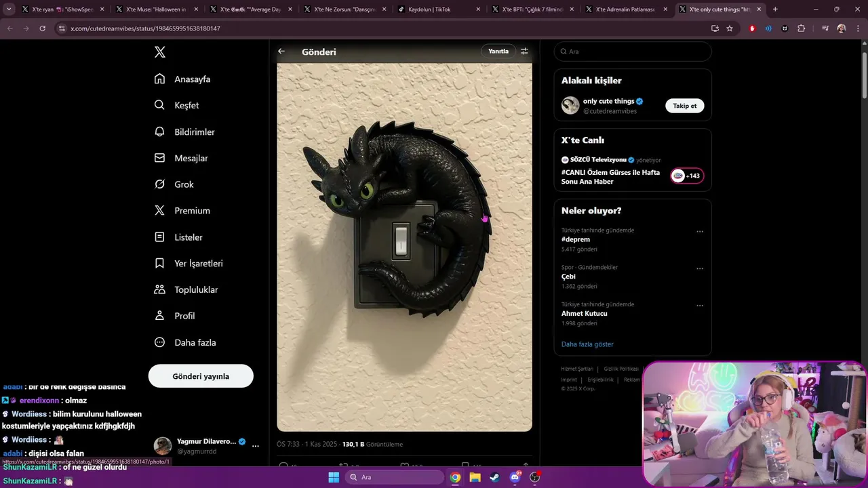Switch to X'te Ne Zorsun tab
The image size is (868, 488).
[x=344, y=9]
